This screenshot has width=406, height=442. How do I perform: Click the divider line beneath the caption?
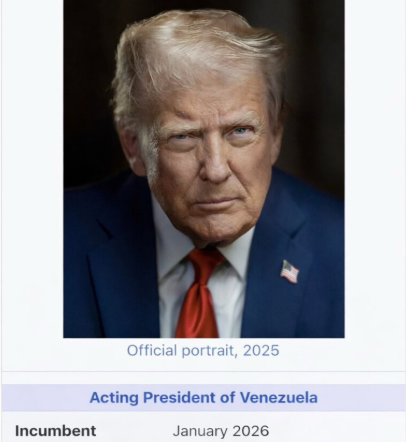pos(203,371)
